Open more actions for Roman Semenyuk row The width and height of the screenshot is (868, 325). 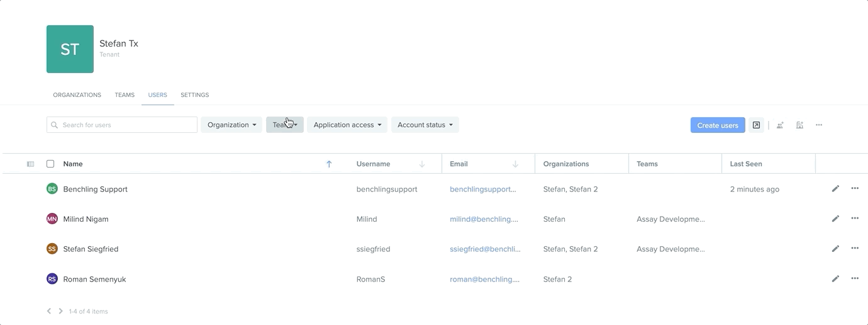click(x=855, y=278)
